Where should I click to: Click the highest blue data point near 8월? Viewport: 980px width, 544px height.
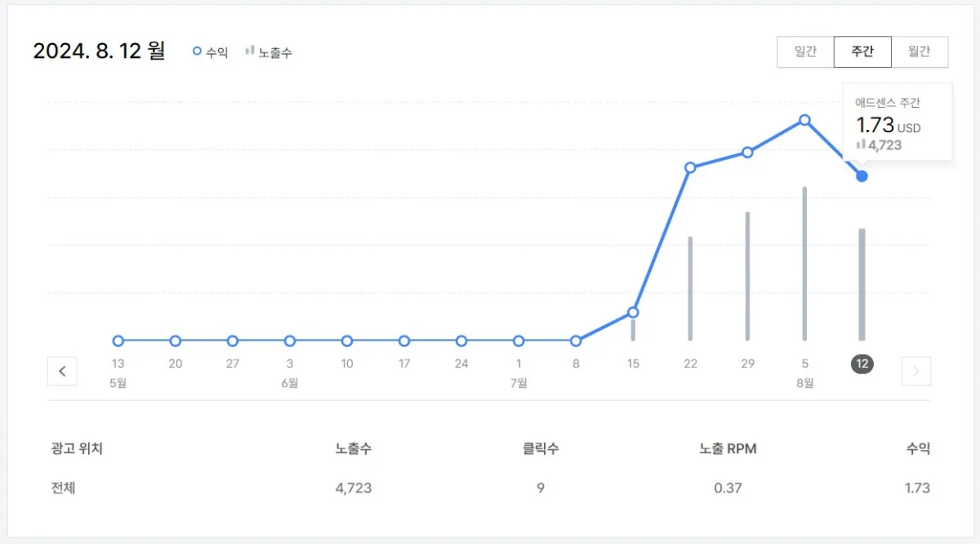pos(805,120)
